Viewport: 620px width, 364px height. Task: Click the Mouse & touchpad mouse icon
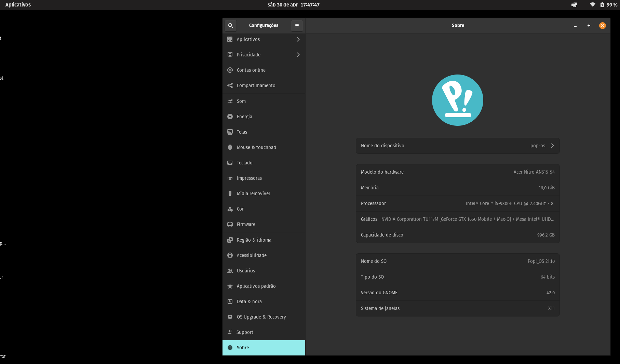230,147
